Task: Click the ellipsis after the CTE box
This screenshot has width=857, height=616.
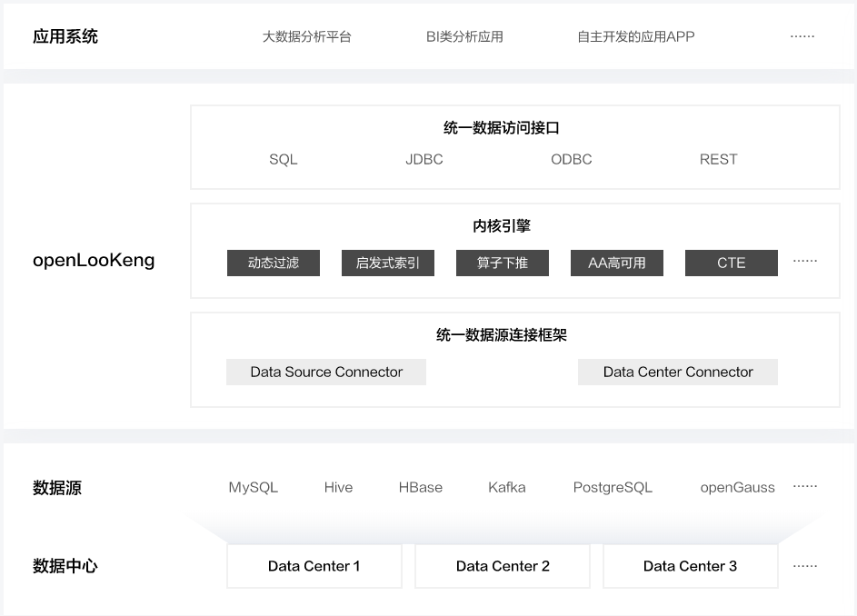Action: pyautogui.click(x=805, y=262)
